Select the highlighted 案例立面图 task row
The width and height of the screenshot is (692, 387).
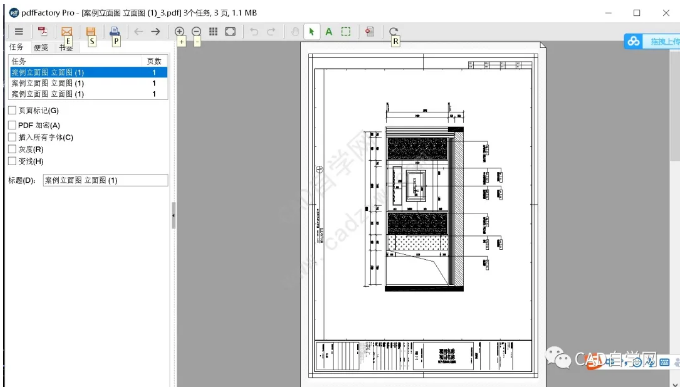[x=88, y=72]
